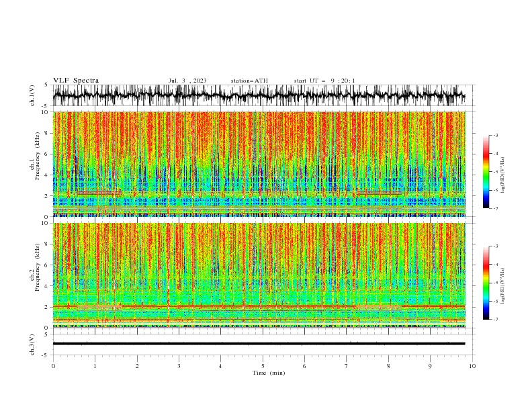The image size is (532, 411).
Task: Click the "VLF Spectra" plot title
Action: coord(76,81)
